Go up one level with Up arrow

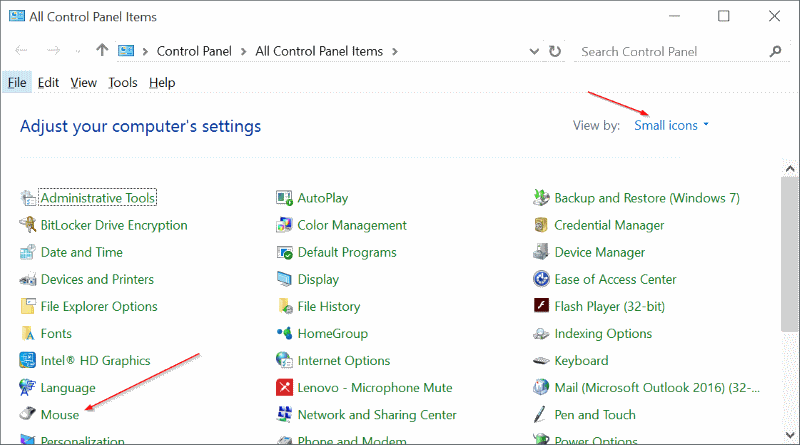(102, 50)
